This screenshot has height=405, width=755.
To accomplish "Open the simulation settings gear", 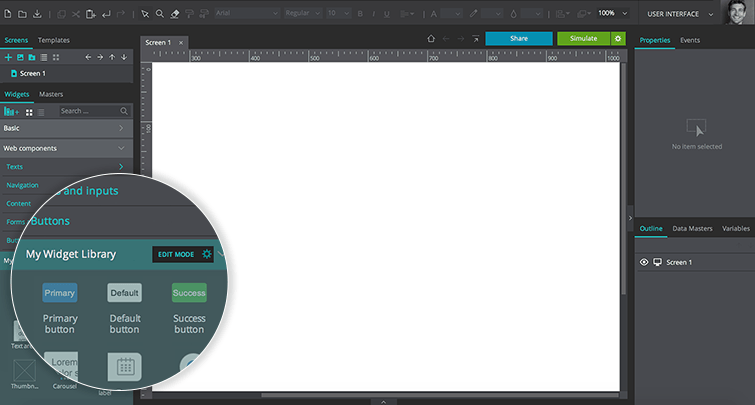I will [x=618, y=38].
